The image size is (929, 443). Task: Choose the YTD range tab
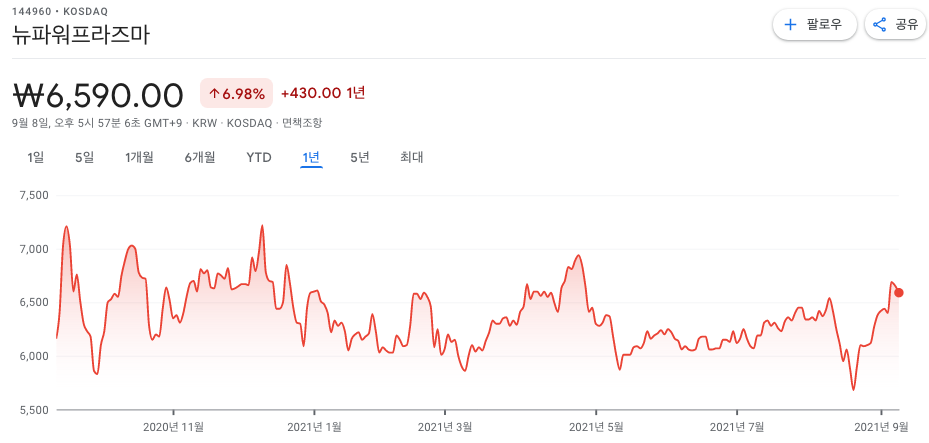point(259,158)
